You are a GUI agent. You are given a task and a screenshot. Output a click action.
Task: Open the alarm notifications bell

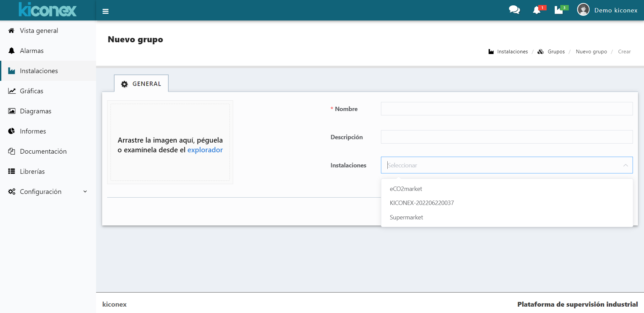536,10
